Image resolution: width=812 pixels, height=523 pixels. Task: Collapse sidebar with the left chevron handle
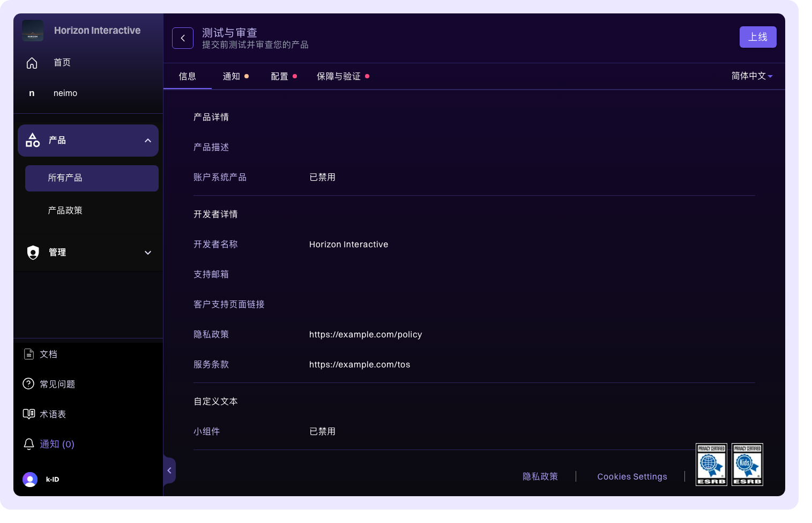tap(169, 470)
